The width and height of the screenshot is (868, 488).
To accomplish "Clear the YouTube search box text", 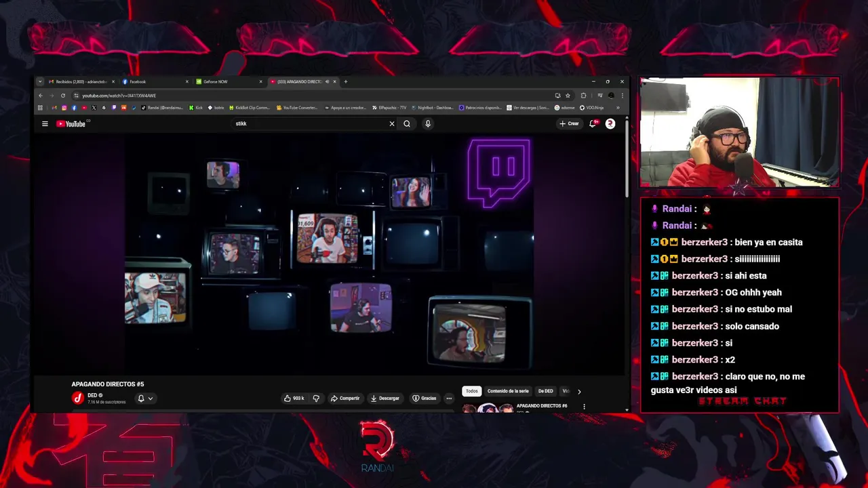I will [391, 123].
